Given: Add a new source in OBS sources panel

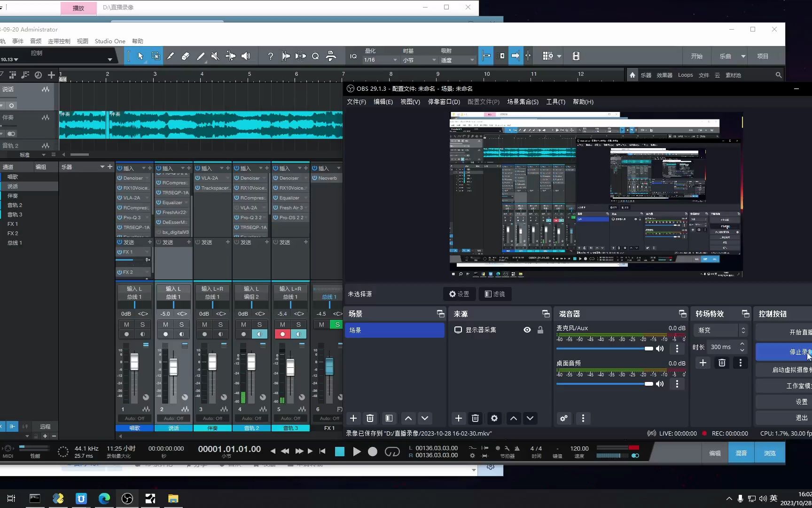Looking at the screenshot, I should (459, 418).
